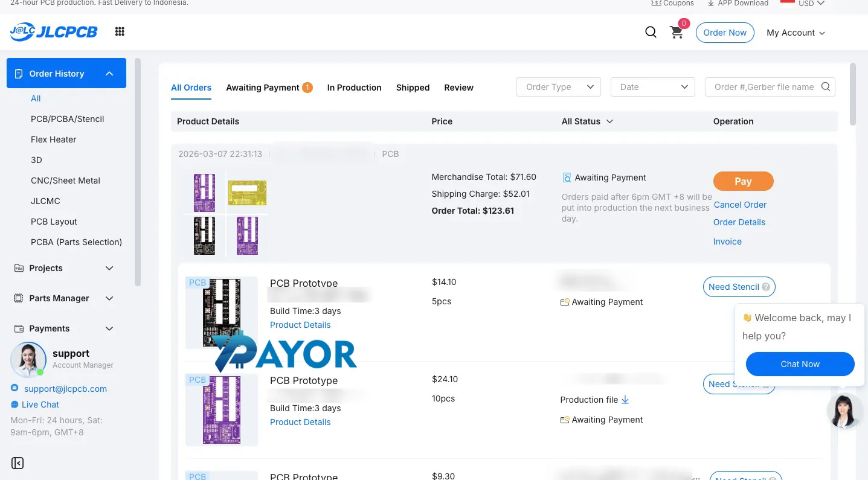The width and height of the screenshot is (868, 480).
Task: Email support@jlcpcb.com via the link
Action: [65, 389]
